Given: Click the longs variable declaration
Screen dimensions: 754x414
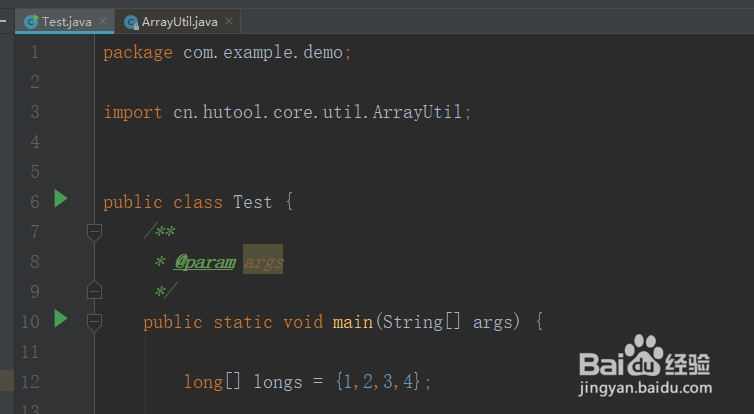Looking at the screenshot, I should click(x=278, y=381).
